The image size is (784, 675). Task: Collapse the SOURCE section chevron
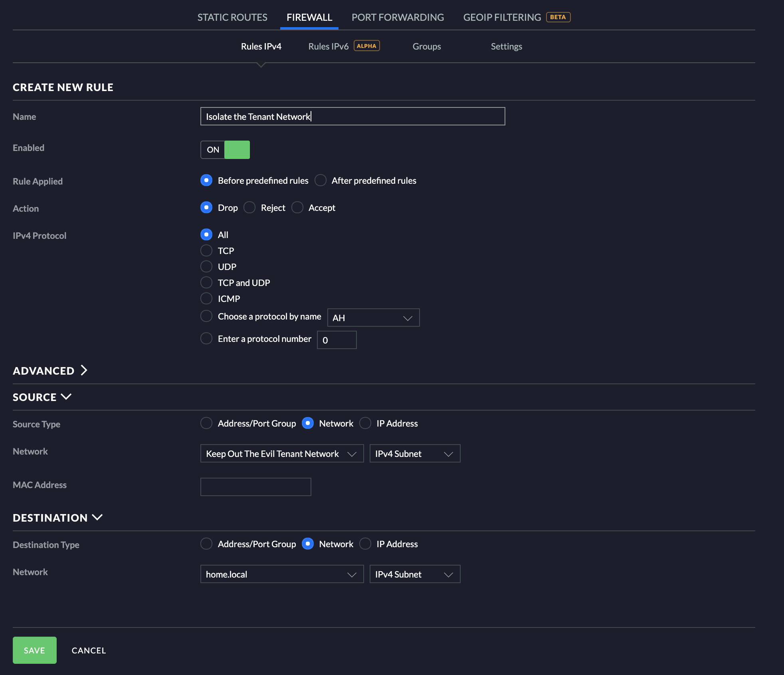[x=66, y=397]
